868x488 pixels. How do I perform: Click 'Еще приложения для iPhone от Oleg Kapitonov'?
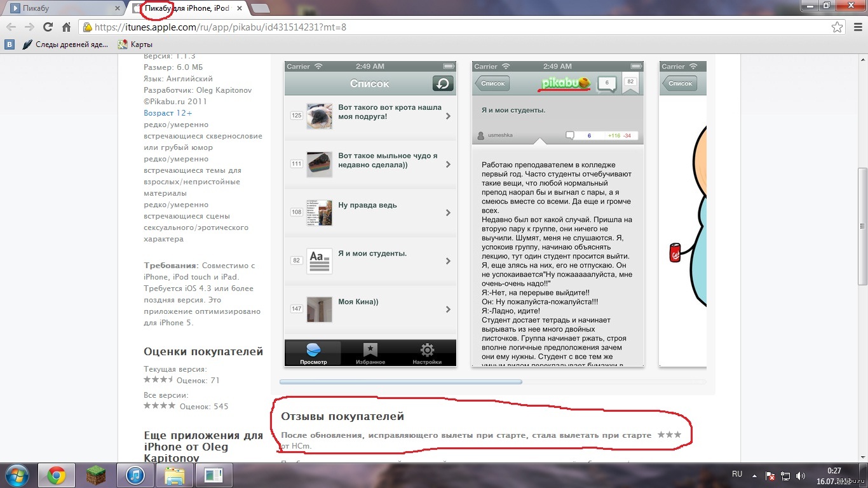203,447
